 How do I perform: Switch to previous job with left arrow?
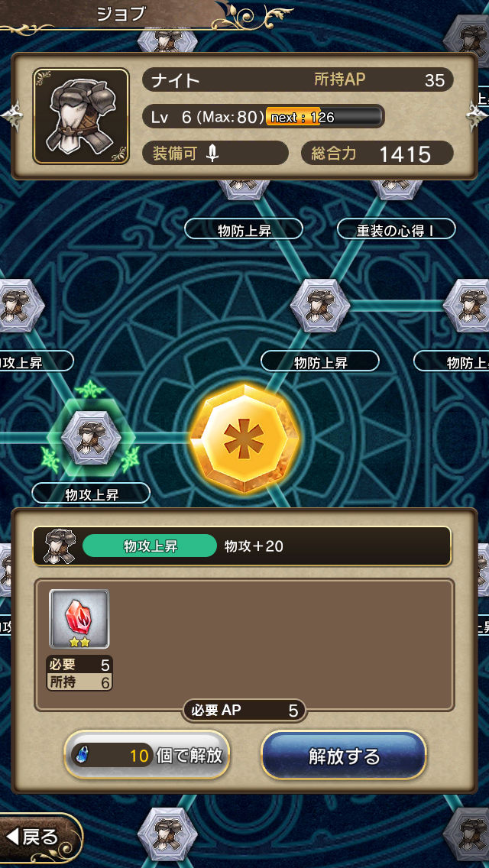11,115
